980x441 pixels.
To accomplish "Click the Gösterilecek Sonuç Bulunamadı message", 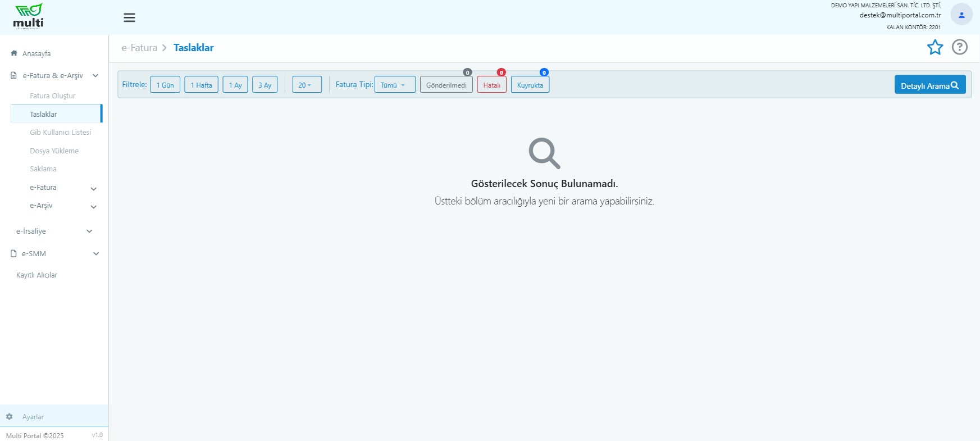I will pos(545,184).
